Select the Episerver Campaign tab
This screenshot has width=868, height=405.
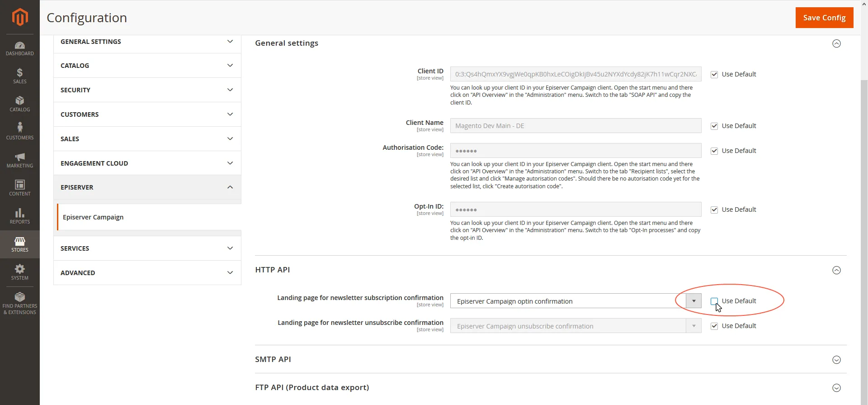tap(149, 217)
